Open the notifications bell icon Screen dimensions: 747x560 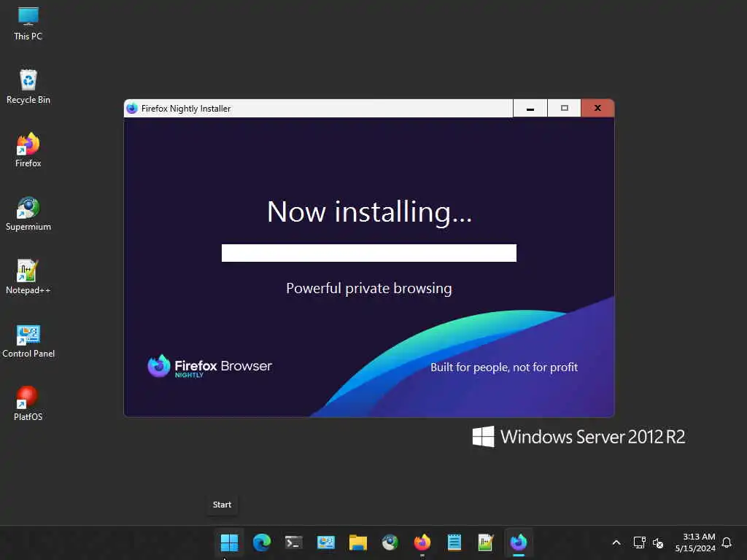pyautogui.click(x=727, y=542)
